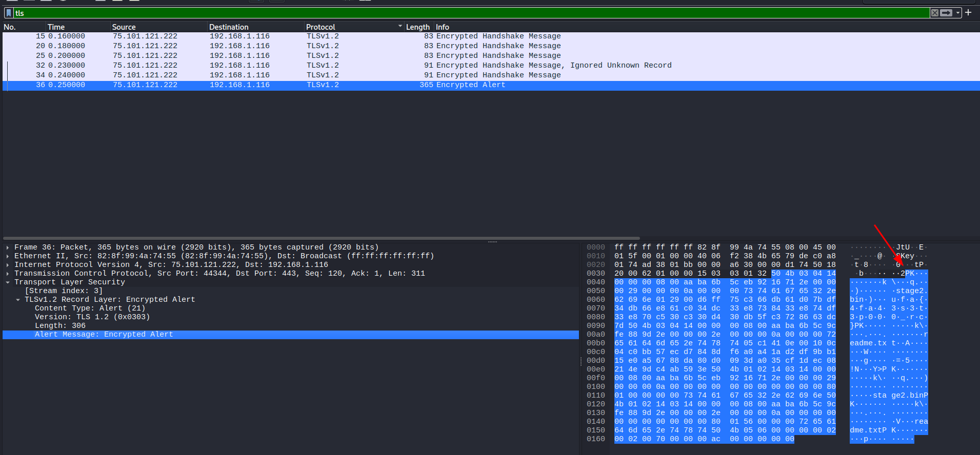Click the Transmission Control Protocol summary line
The image size is (980, 455).
pyautogui.click(x=219, y=274)
